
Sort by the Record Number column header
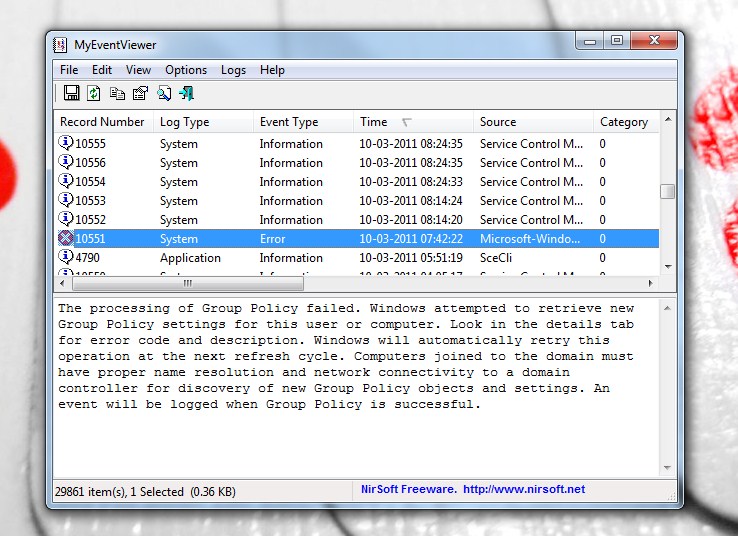coord(104,122)
